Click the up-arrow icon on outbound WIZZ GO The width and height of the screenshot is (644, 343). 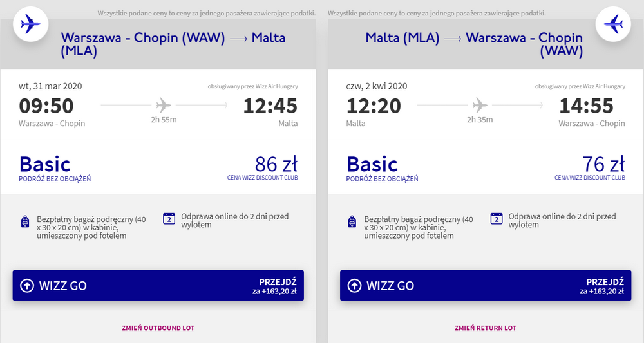click(27, 286)
